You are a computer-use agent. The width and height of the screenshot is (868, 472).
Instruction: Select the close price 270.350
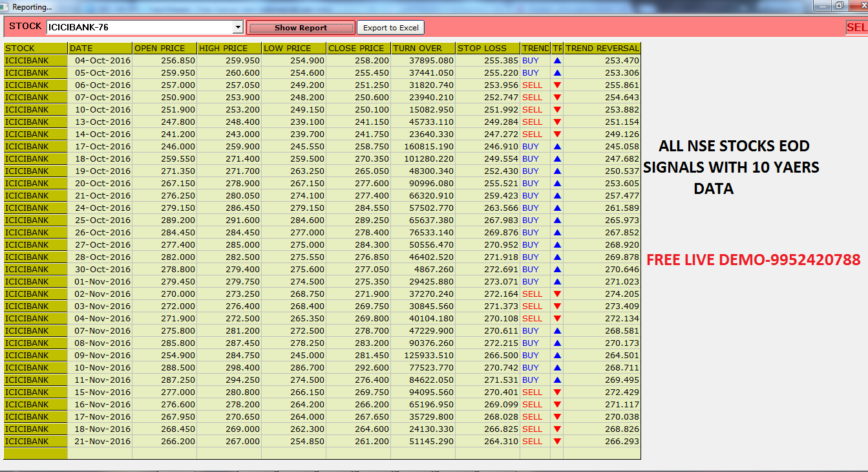(359, 159)
